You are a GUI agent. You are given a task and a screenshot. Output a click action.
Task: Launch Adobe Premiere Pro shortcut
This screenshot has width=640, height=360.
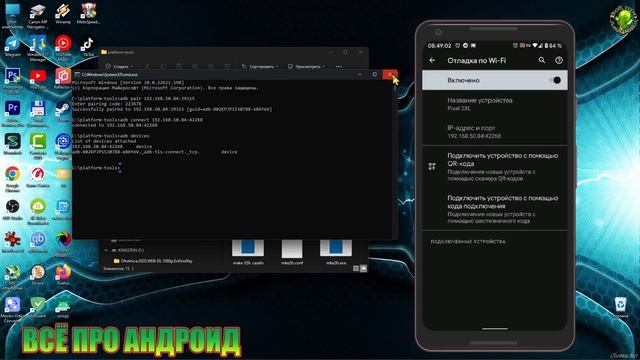point(12,112)
